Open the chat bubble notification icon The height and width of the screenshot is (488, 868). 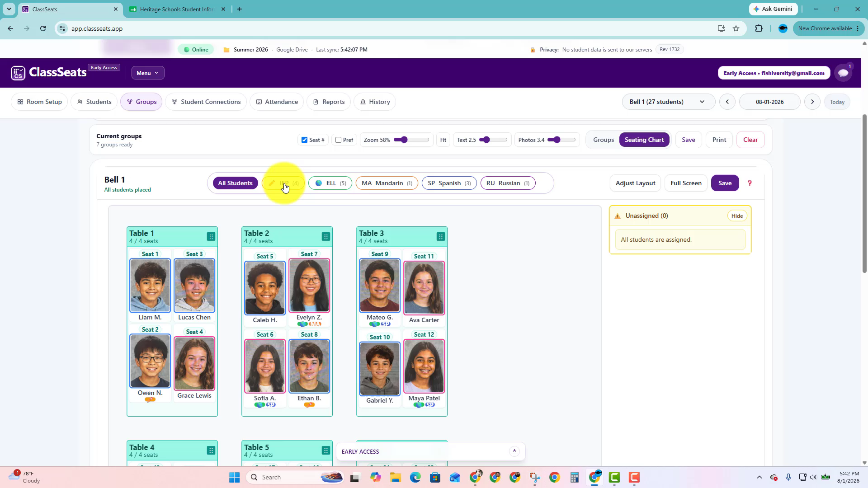coord(843,73)
